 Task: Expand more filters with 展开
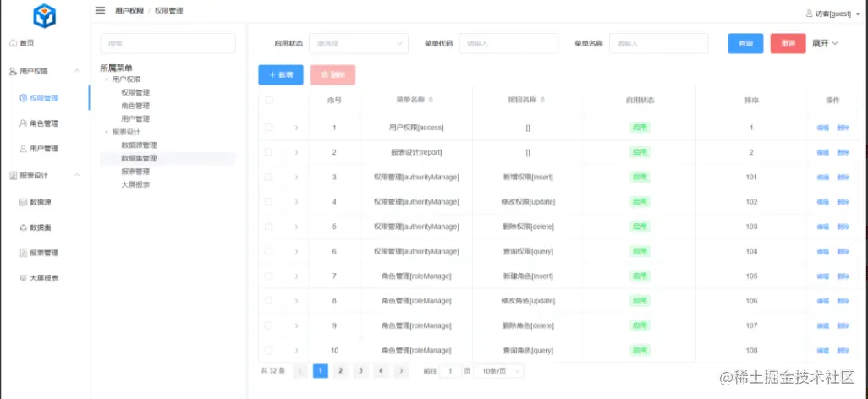(825, 43)
